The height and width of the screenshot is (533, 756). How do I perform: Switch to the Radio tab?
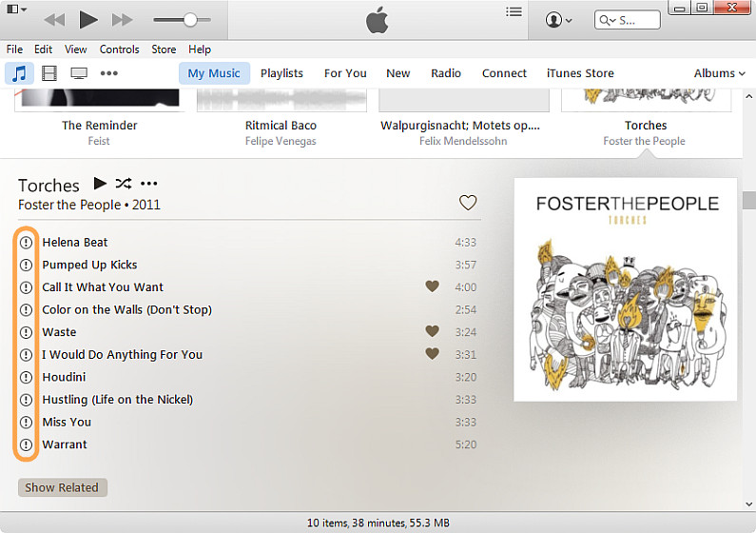[x=446, y=73]
